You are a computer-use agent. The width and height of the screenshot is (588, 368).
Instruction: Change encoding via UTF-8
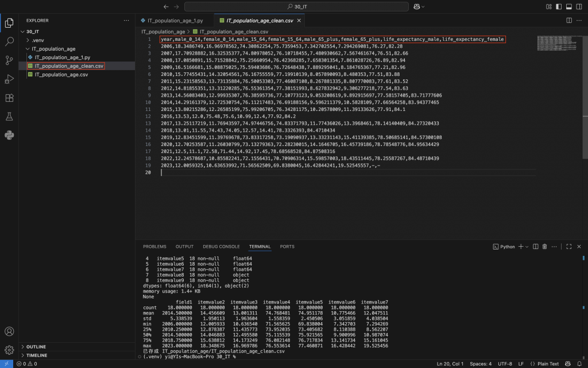pos(505,363)
